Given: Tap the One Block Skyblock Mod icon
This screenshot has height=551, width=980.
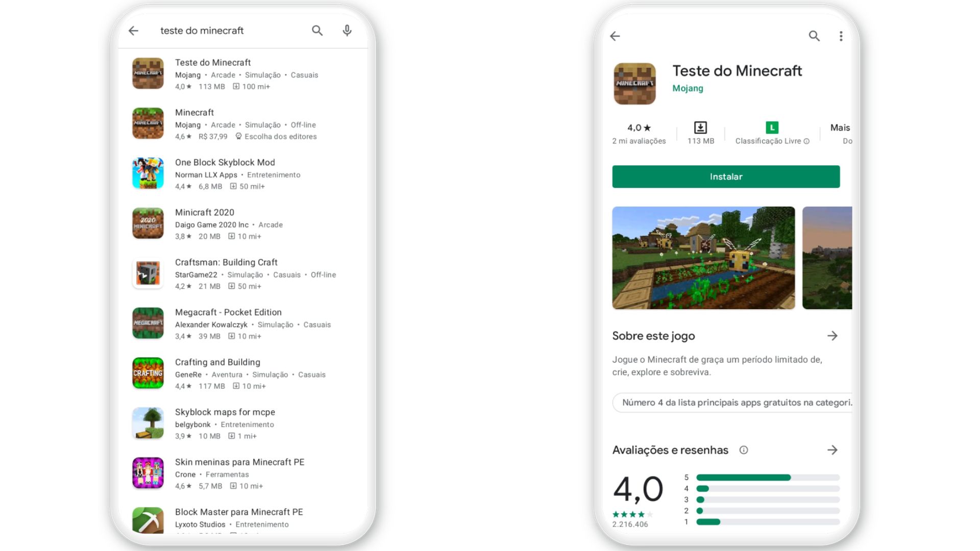Looking at the screenshot, I should tap(148, 173).
